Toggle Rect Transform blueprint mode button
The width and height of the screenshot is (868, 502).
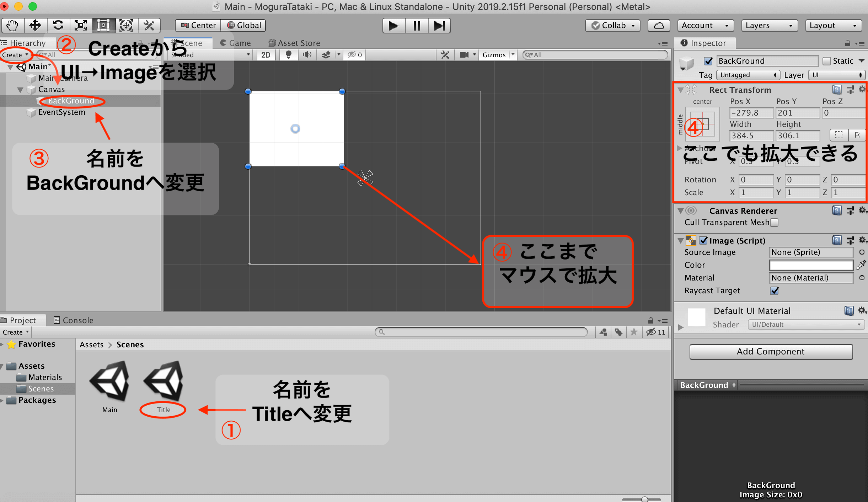tap(839, 135)
